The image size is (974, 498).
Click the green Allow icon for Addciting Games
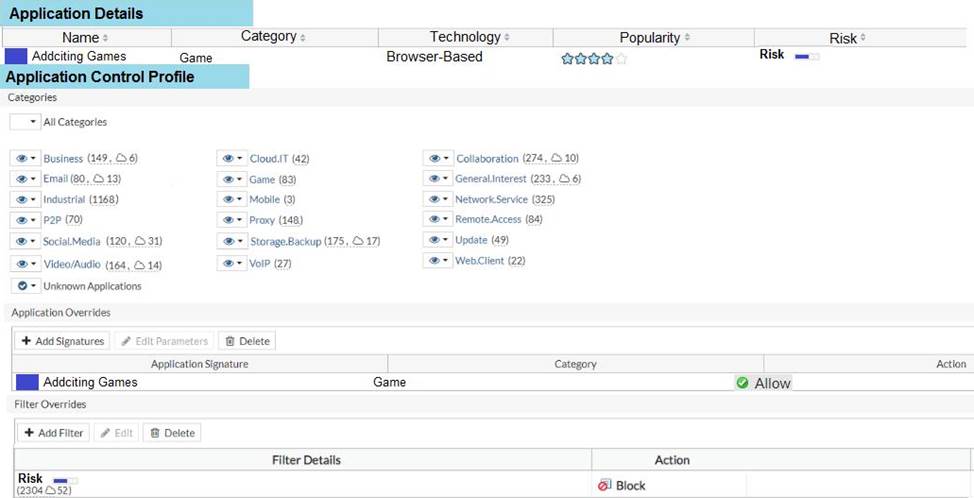coord(742,383)
